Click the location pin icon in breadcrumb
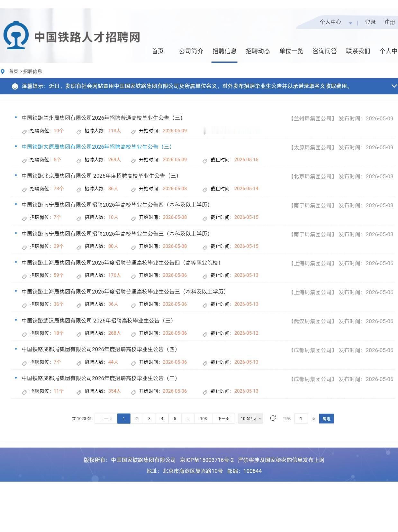 tap(3, 71)
